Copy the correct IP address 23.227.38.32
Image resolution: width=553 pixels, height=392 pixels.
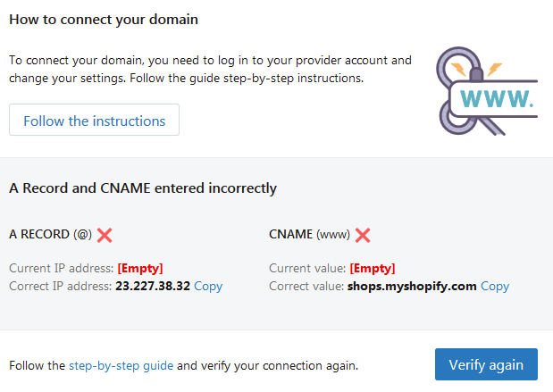[x=208, y=286]
